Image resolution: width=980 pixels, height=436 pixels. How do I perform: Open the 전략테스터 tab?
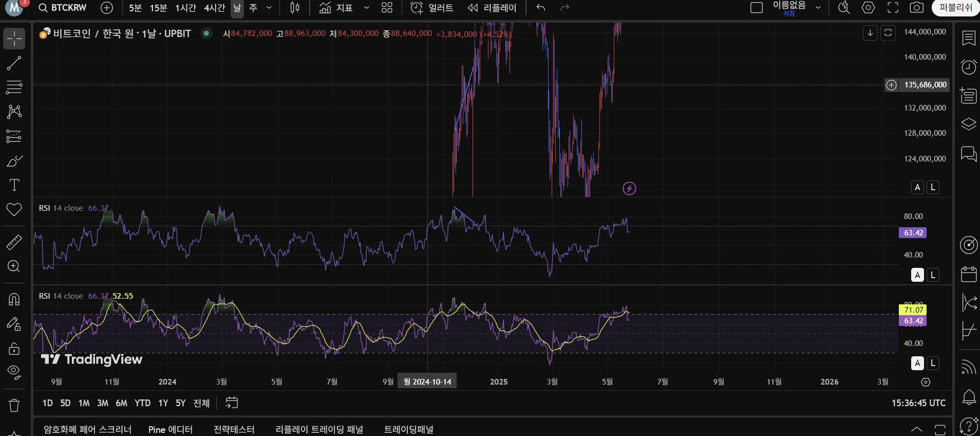[234, 429]
